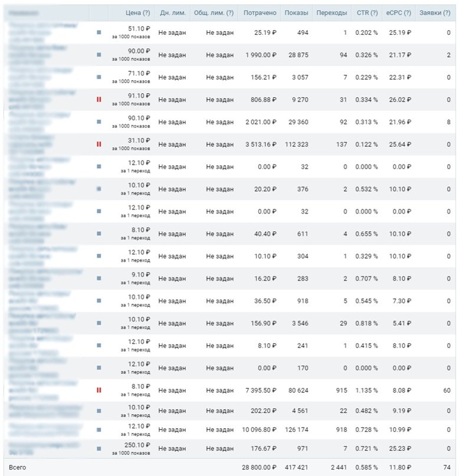Edit daily limit in the 1 990.00 ₽ spent row
This screenshot has width=459, height=476.
tap(172, 55)
